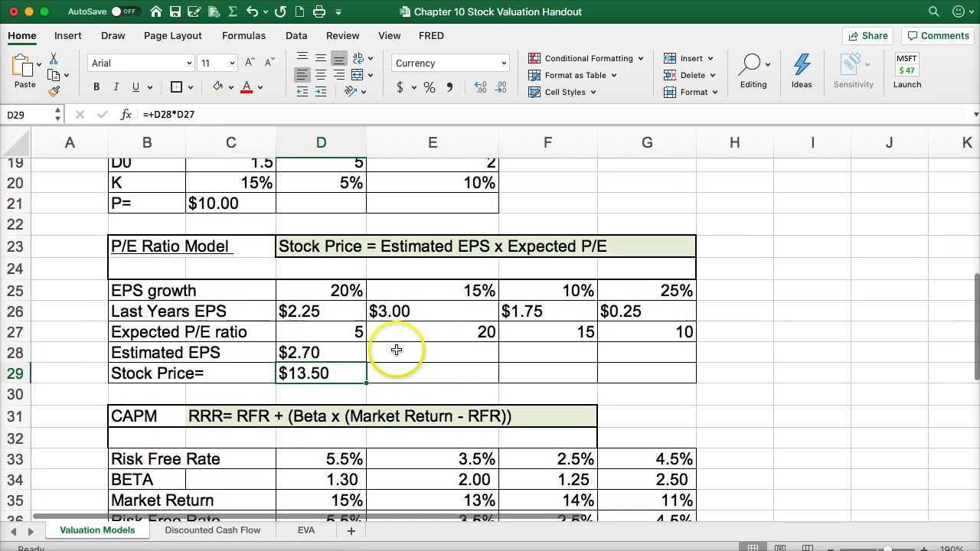Apply the Currency format using the dollar sign icon
The height and width of the screenshot is (551, 980).
(x=400, y=87)
